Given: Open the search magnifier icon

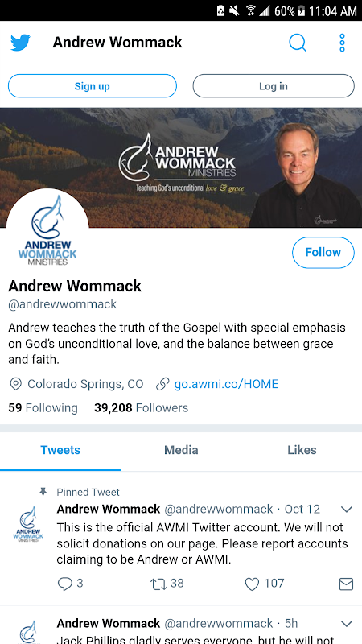Looking at the screenshot, I should [x=298, y=43].
